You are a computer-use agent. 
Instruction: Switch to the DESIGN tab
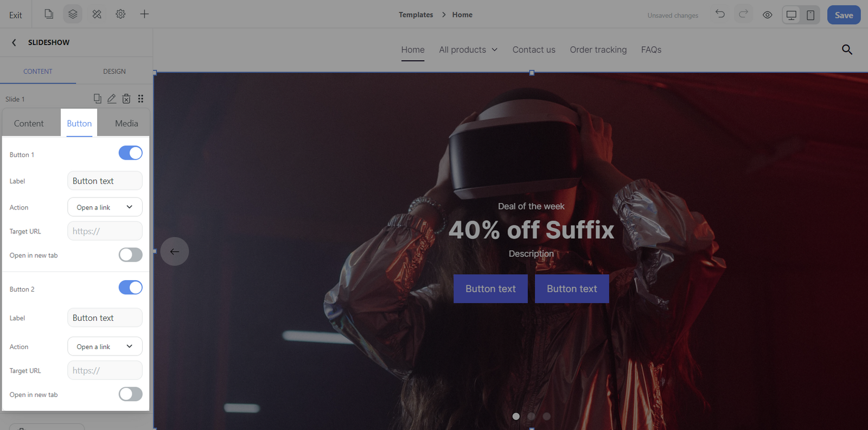coord(114,71)
